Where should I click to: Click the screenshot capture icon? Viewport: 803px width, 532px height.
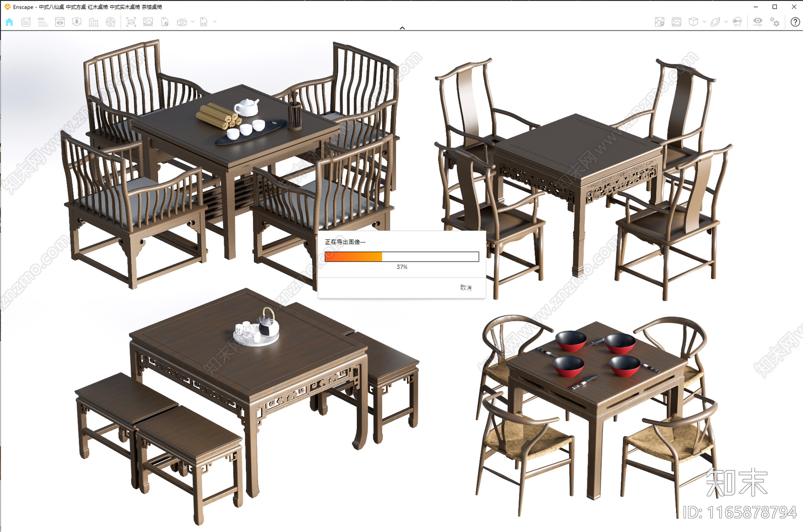(131, 22)
